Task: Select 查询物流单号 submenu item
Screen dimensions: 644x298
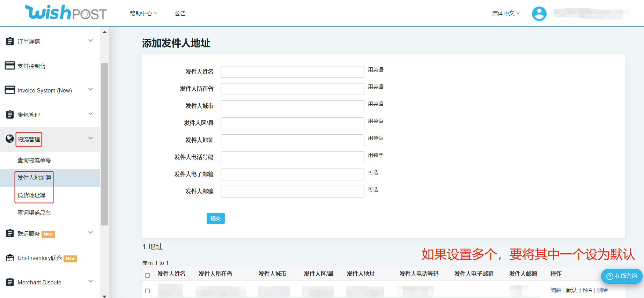Action: [x=34, y=160]
